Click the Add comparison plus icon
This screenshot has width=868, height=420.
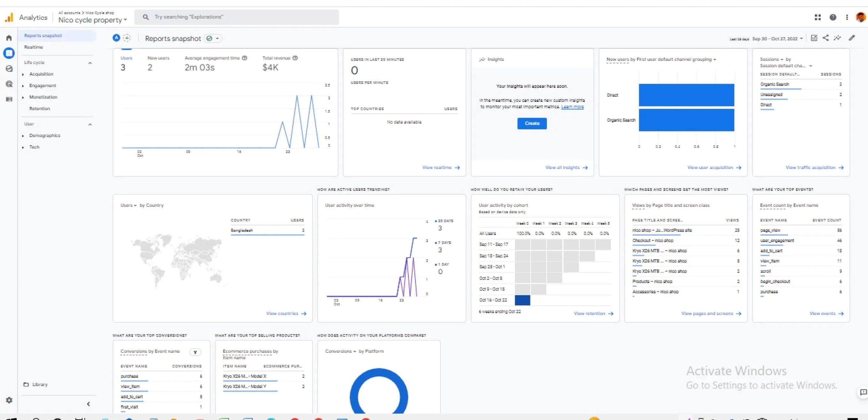(127, 38)
